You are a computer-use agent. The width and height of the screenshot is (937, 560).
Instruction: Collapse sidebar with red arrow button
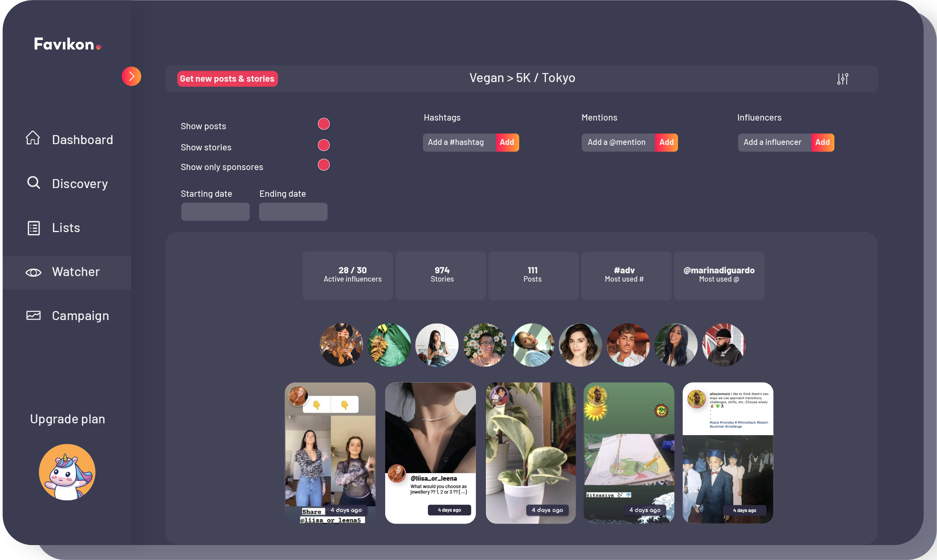131,77
